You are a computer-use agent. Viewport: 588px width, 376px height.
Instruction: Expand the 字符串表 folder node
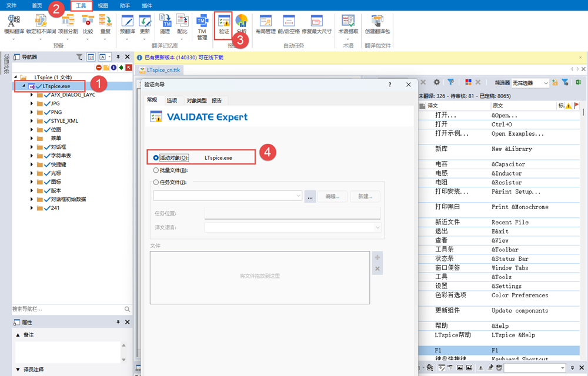tap(32, 156)
